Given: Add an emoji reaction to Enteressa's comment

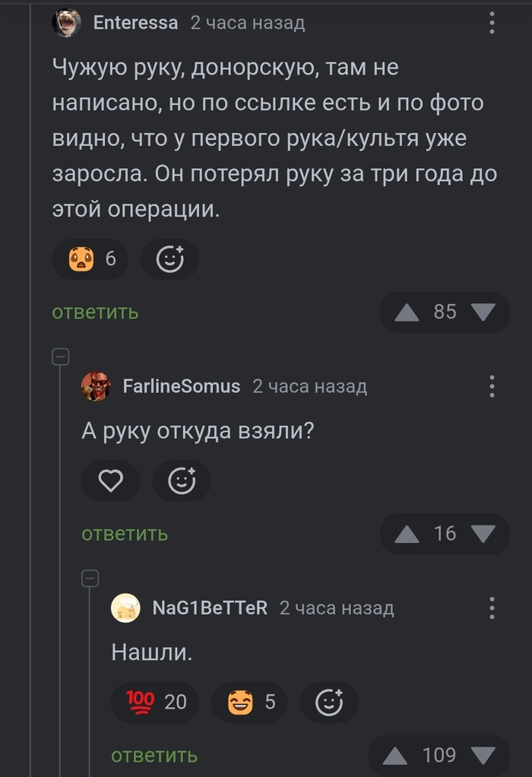Looking at the screenshot, I should (x=169, y=259).
